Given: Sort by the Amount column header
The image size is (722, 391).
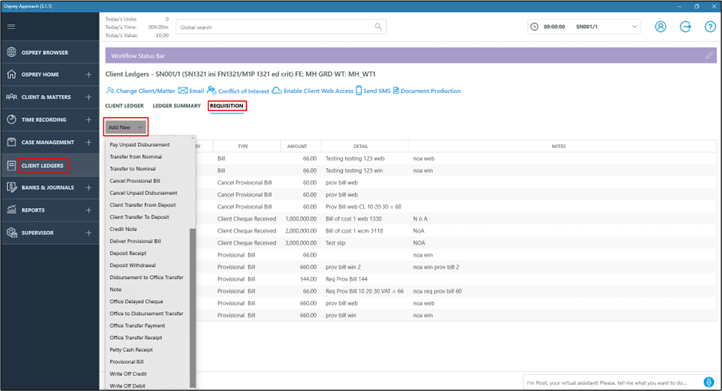Looking at the screenshot, I should (297, 146).
